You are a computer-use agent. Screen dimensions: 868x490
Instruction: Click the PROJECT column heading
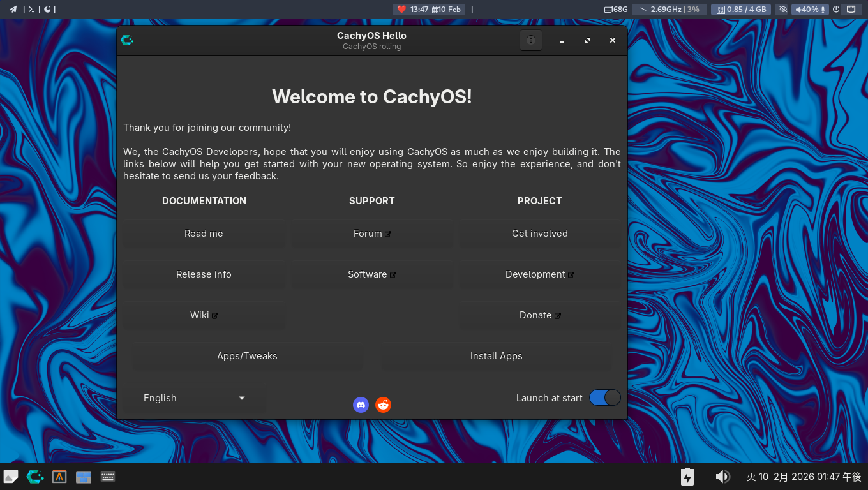click(540, 201)
